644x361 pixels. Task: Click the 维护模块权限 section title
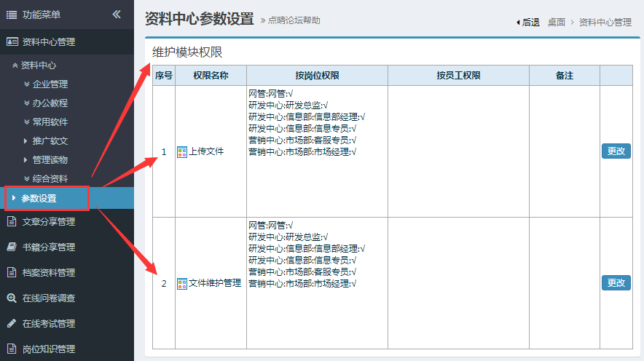coord(187,52)
